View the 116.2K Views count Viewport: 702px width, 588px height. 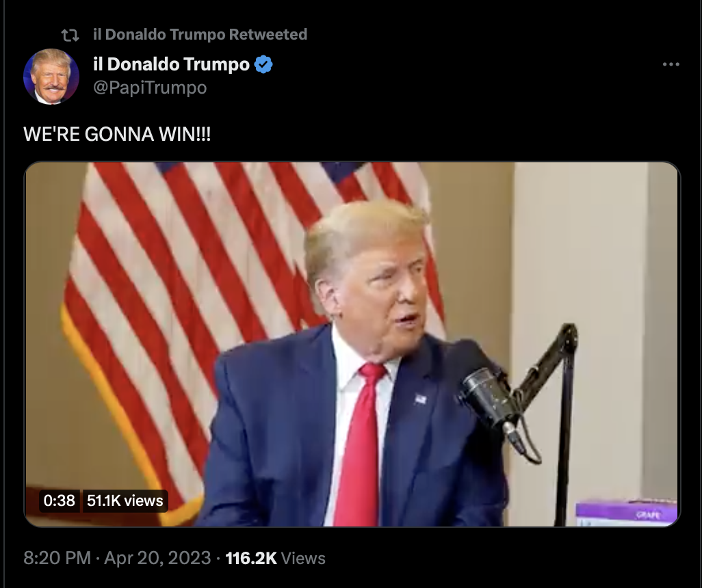click(275, 558)
